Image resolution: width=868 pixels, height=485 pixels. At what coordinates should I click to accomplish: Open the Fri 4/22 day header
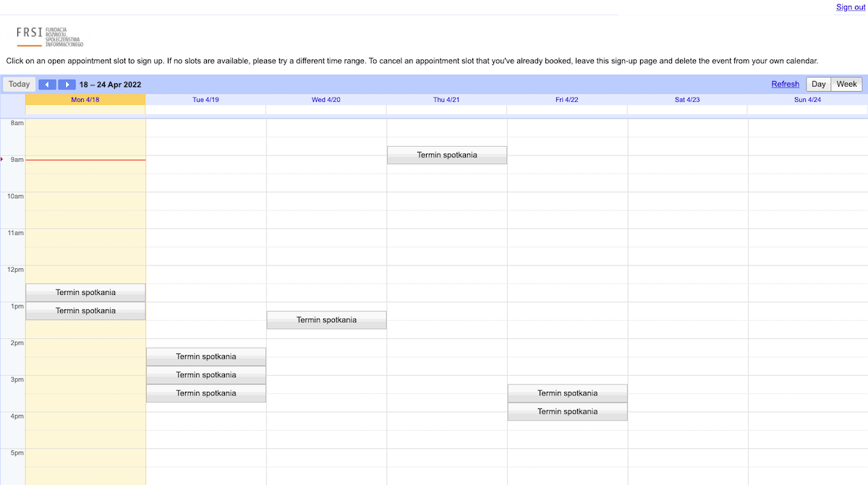pyautogui.click(x=567, y=100)
